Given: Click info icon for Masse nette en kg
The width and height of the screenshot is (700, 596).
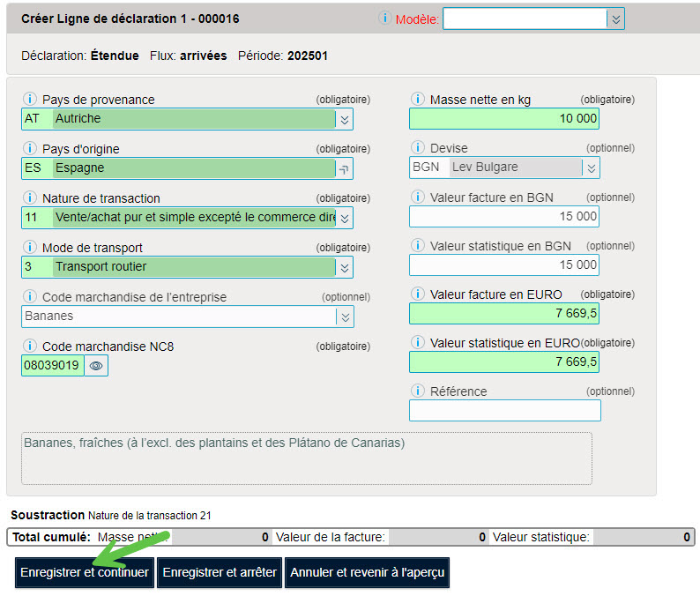Looking at the screenshot, I should (417, 99).
